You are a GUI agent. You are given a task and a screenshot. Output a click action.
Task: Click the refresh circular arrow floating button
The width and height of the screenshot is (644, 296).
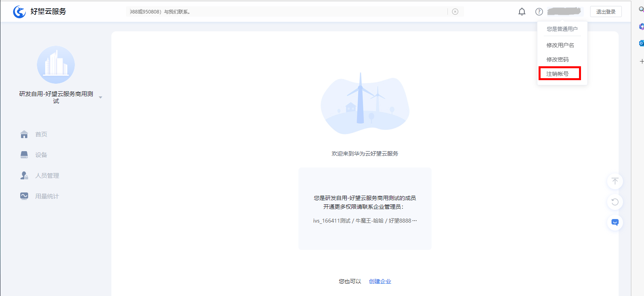pyautogui.click(x=615, y=202)
